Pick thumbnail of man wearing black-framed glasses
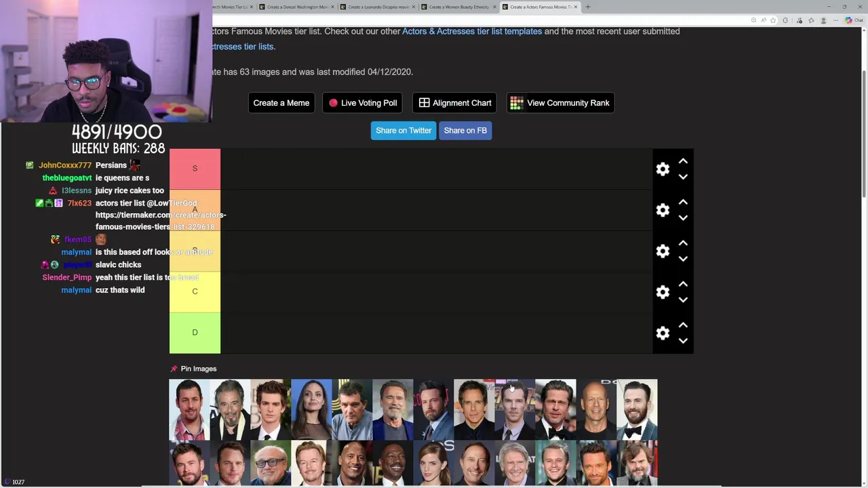868x488 pixels. click(271, 464)
